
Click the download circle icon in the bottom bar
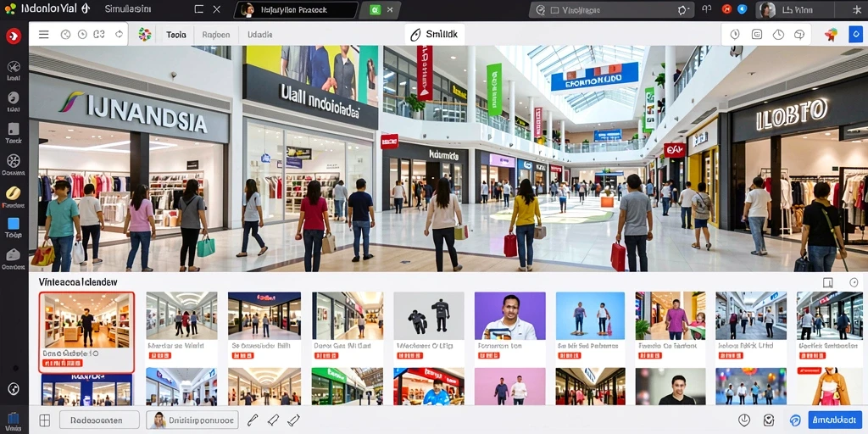tap(744, 420)
